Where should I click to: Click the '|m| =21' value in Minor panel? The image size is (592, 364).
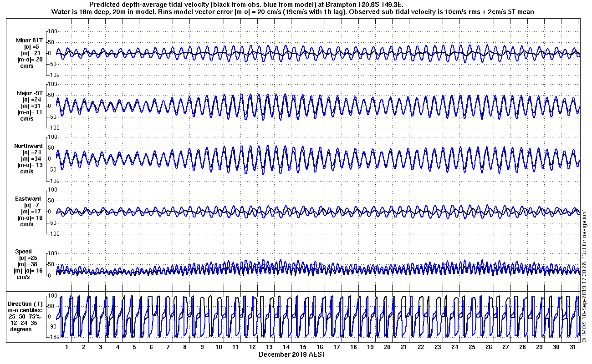click(x=31, y=53)
